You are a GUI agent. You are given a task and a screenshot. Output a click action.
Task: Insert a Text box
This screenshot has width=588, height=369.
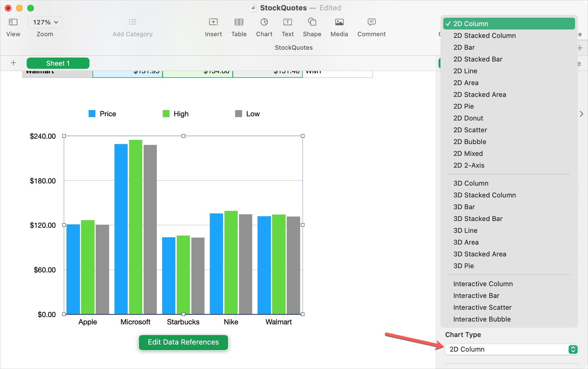pos(288,22)
